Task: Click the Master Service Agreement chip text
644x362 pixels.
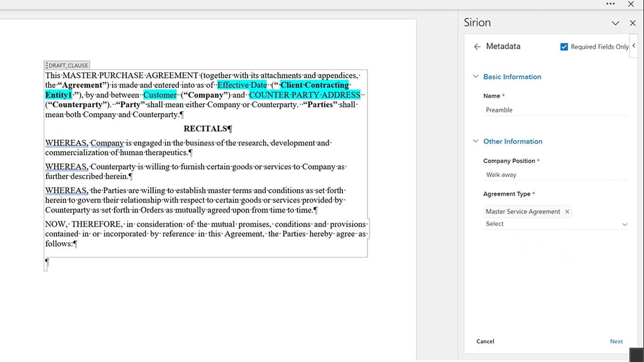Action: coord(523,212)
